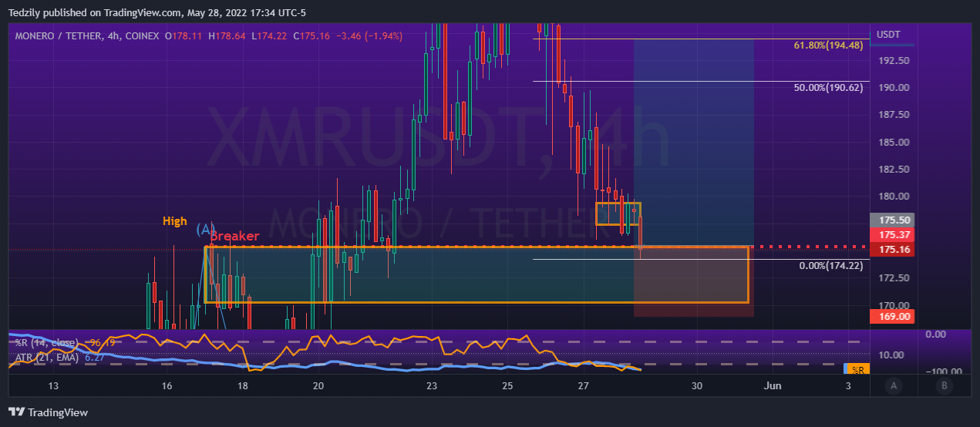Select the 50.00%(190.62) Fibonacci label
Image resolution: width=980 pixels, height=427 pixels.
[x=828, y=88]
